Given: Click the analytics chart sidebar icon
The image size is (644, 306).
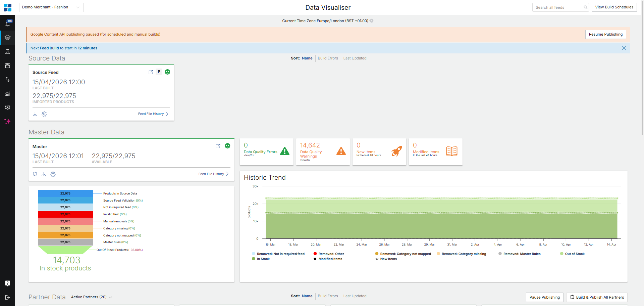Looking at the screenshot, I should pos(7,94).
